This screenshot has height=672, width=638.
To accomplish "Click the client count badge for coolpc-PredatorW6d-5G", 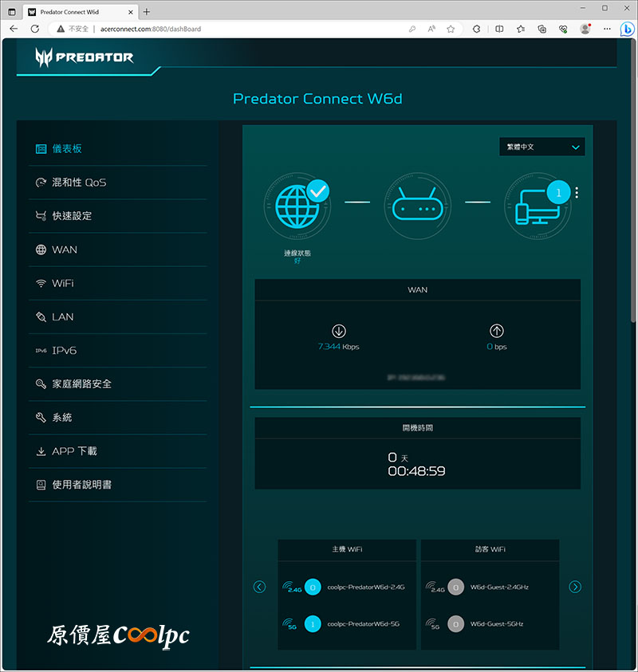I will tap(313, 624).
